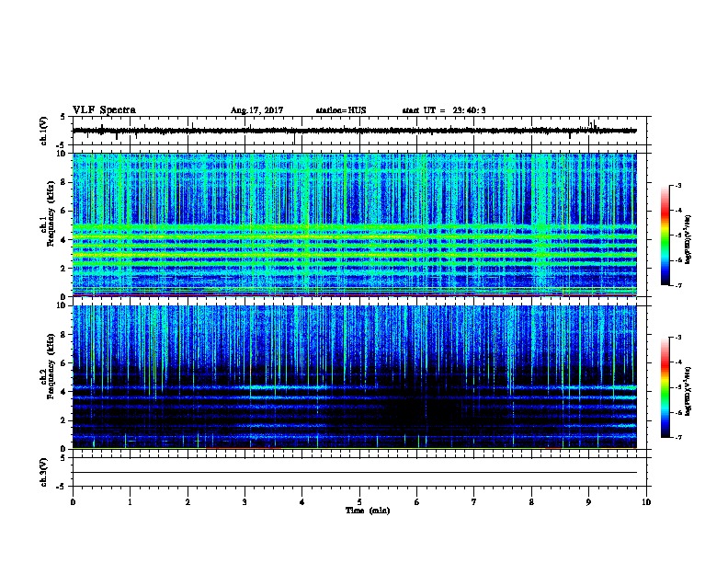Viewport: 728px width, 563px height.
Task: Select the date text "Aug.17, 2017"
Action: pos(256,110)
